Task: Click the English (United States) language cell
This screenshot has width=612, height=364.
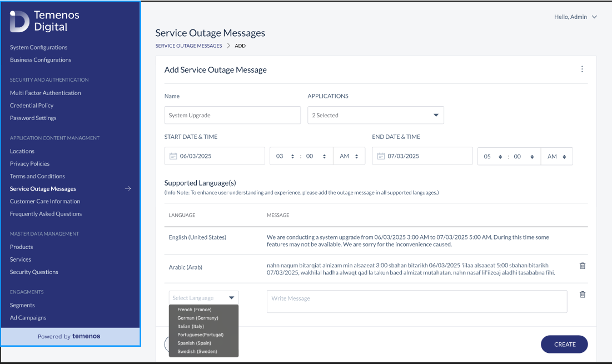Action: coord(197,237)
